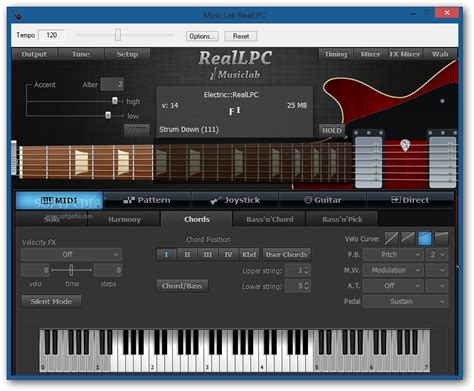The image size is (474, 391).
Task: Open the P.B. Pitch dropdown
Action: coord(393,255)
